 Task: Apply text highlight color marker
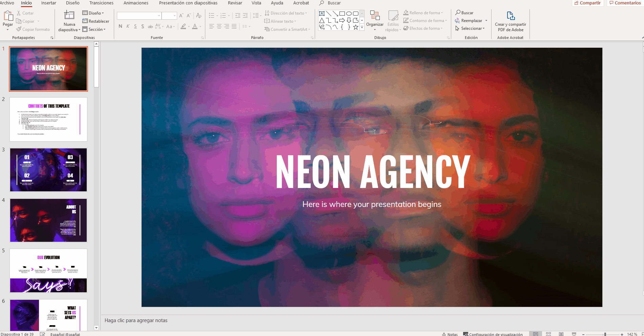point(183,26)
